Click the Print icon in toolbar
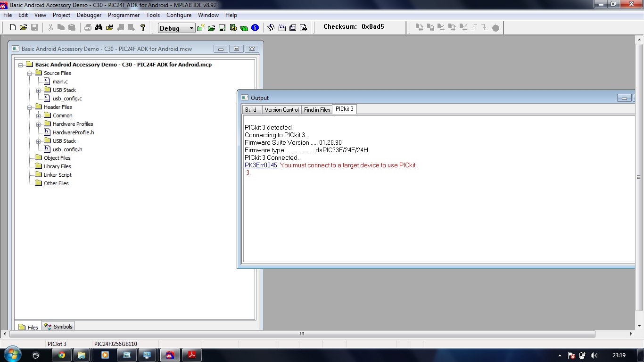The image size is (644, 362). (88, 27)
